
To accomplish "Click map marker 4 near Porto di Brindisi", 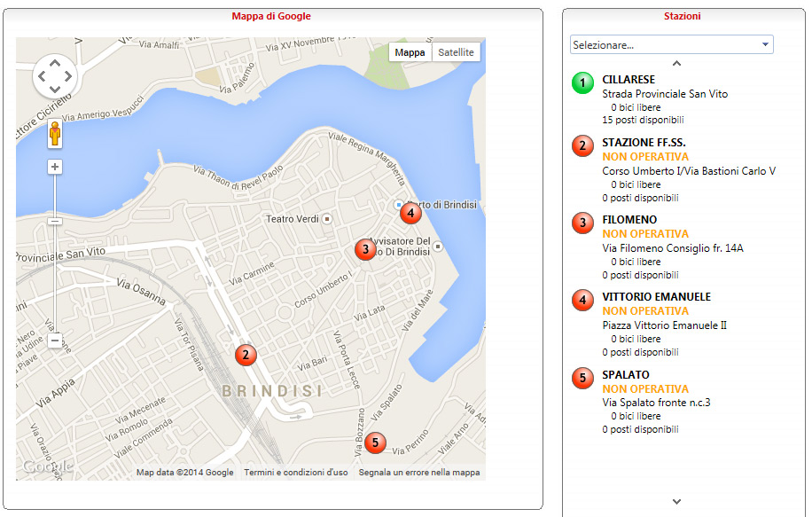I will point(410,213).
